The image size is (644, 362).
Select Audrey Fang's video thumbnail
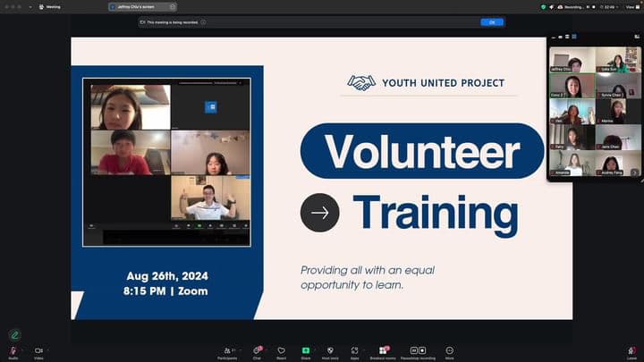click(613, 164)
